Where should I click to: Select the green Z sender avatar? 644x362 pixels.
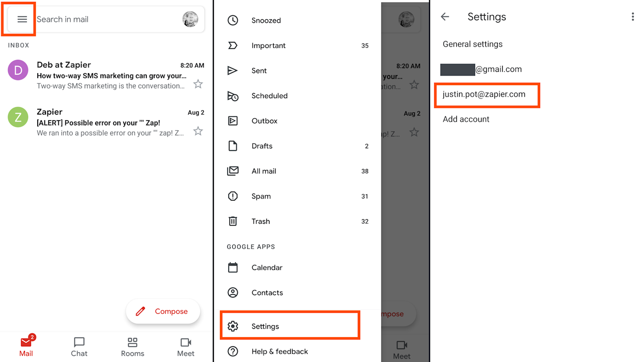[18, 117]
